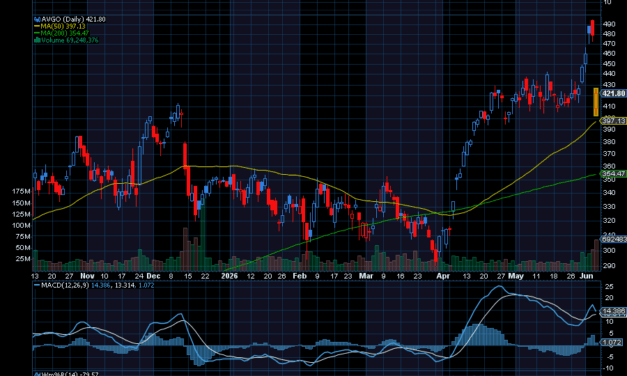Click the '50M' volume axis label

click(x=23, y=248)
